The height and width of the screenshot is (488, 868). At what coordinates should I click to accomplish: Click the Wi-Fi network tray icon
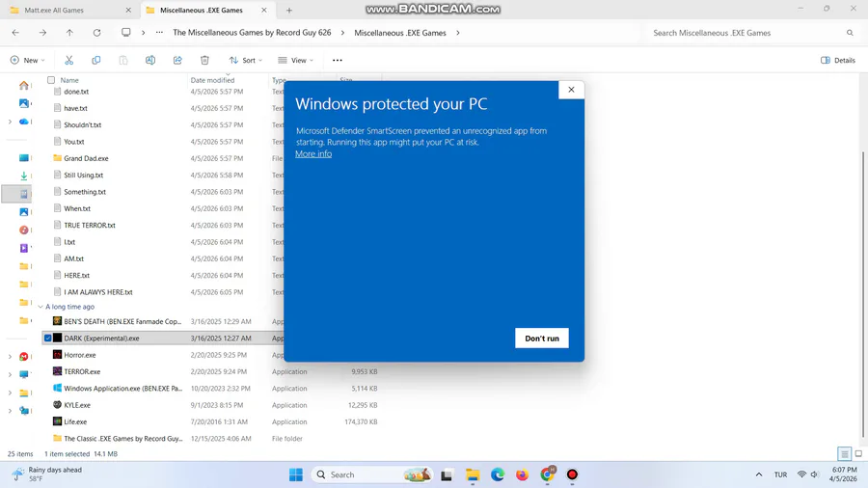(801, 474)
